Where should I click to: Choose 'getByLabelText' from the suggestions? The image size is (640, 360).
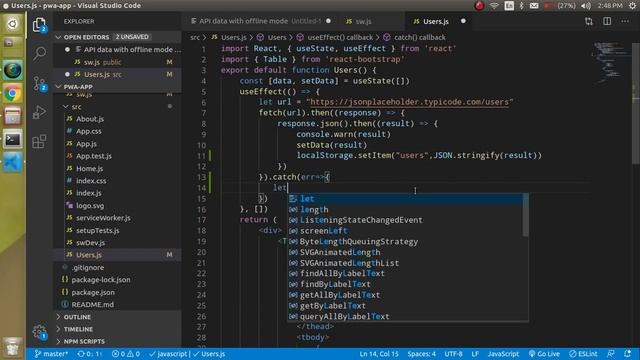(405, 306)
